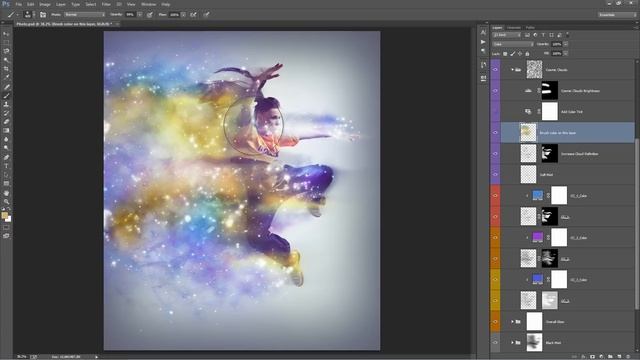
Task: Select the Healing Brush tool
Action: (x=6, y=87)
